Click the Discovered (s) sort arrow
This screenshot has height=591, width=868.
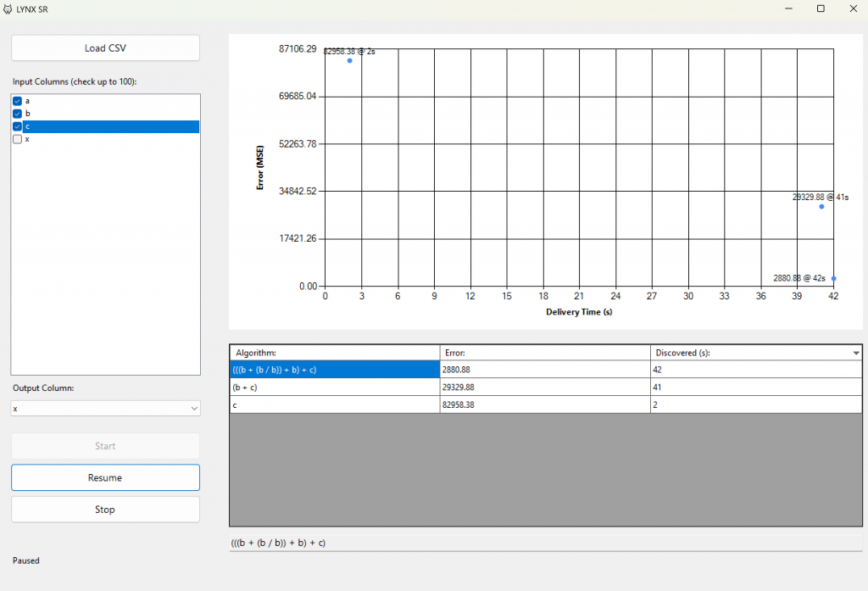point(855,353)
